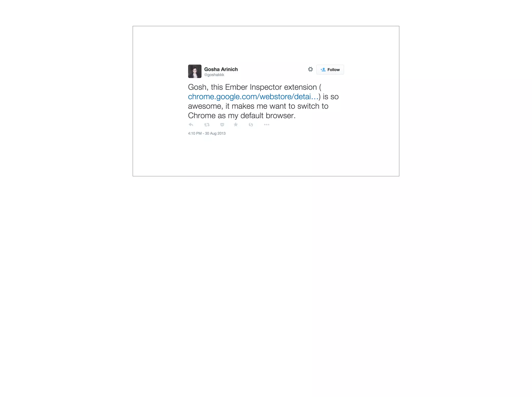Save the tweet with the Pocket icon
This screenshot has width=532, height=397.
[222, 125]
